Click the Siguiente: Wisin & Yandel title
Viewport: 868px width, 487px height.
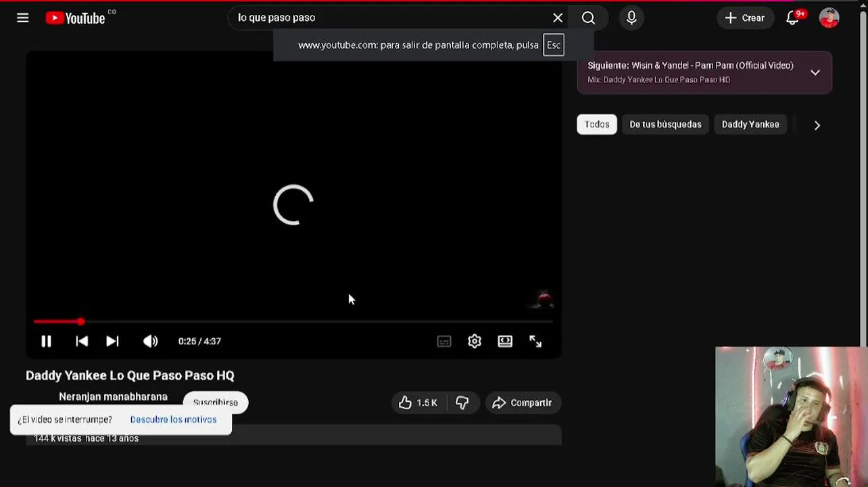tap(690, 66)
